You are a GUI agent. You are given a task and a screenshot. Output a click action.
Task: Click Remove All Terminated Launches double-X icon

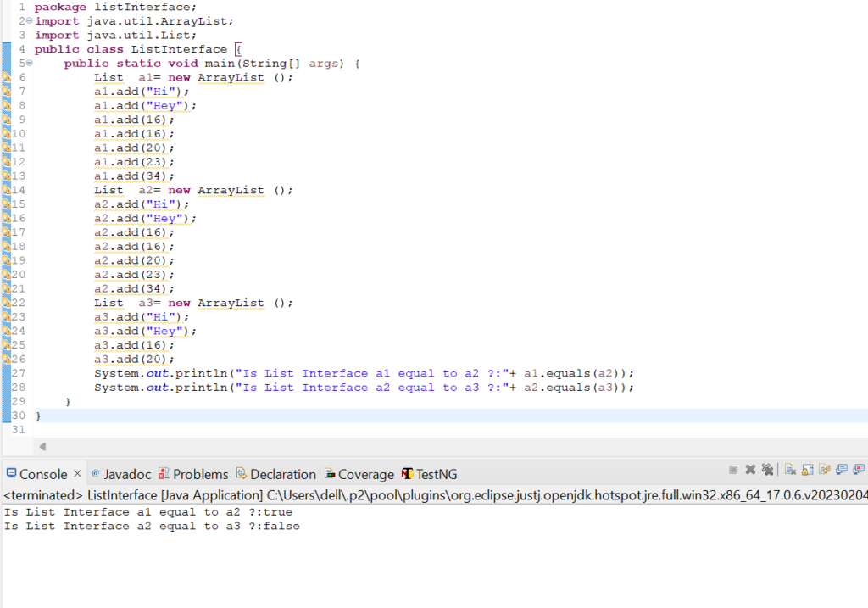click(x=767, y=470)
